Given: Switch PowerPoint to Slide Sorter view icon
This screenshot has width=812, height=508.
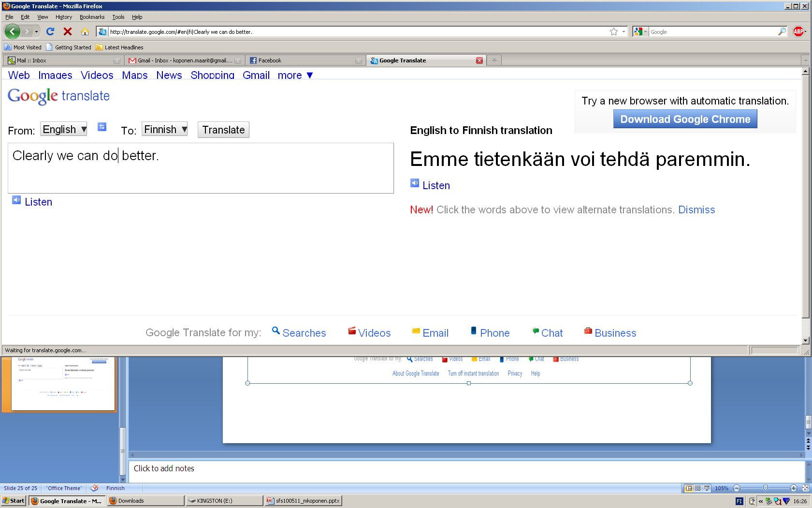Looking at the screenshot, I should coord(697,488).
